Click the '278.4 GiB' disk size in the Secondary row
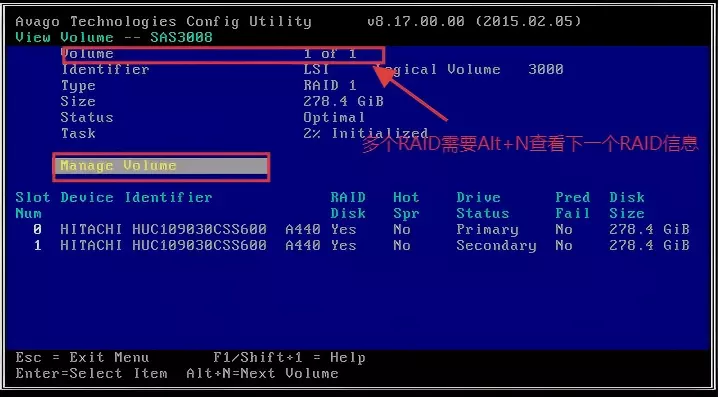Viewport: 719px width, 397px height. [649, 245]
